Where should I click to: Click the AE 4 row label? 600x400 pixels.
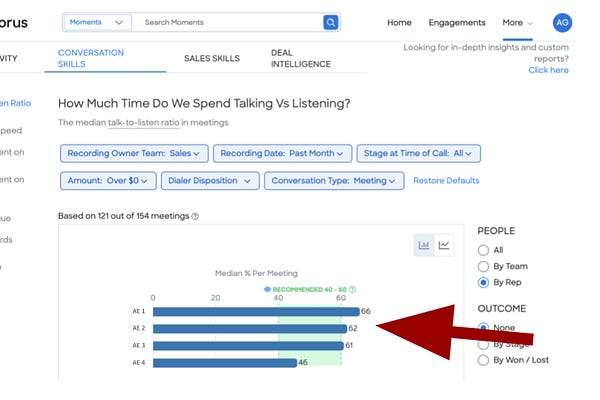(x=139, y=362)
